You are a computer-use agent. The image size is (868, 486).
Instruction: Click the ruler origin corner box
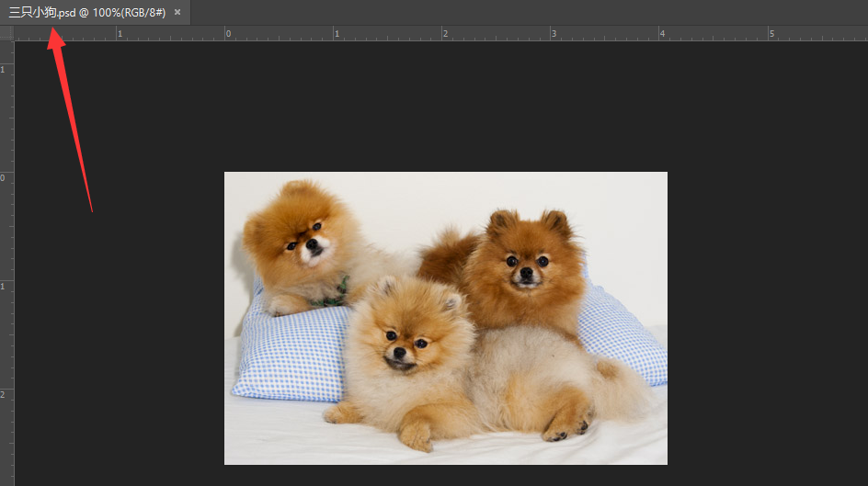[x=6, y=33]
